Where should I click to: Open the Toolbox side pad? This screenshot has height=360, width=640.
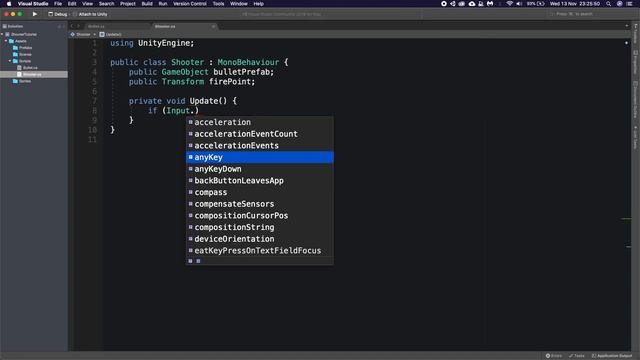pos(636,33)
